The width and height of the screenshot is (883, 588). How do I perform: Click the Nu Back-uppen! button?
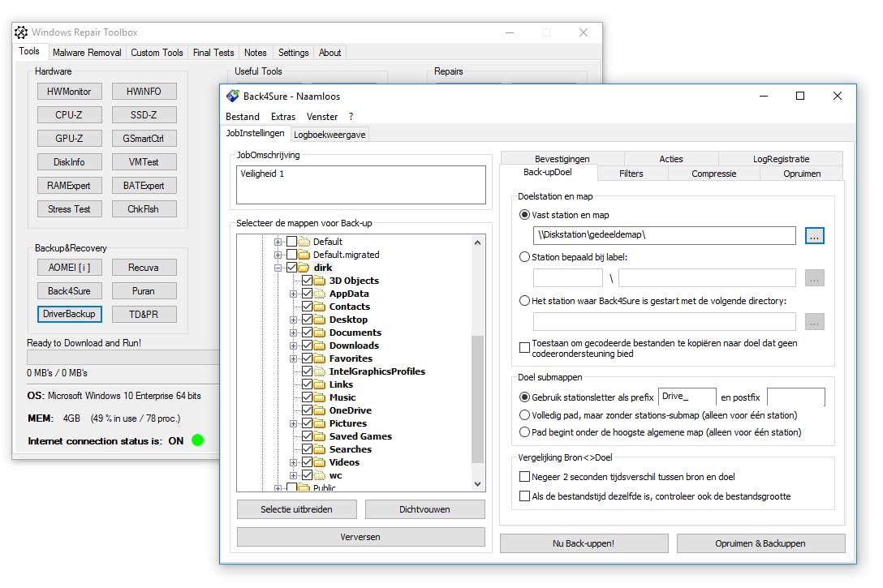tap(584, 543)
